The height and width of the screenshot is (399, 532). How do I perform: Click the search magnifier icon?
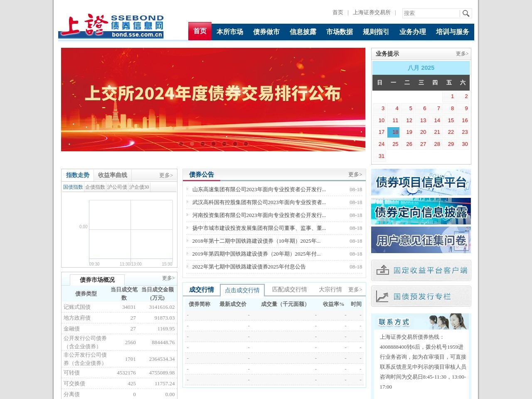[x=466, y=13]
